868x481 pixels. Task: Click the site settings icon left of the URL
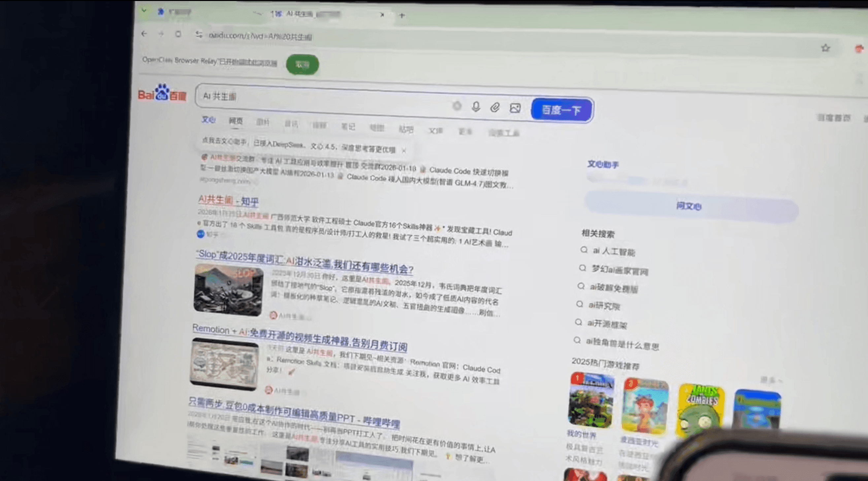[x=199, y=34]
